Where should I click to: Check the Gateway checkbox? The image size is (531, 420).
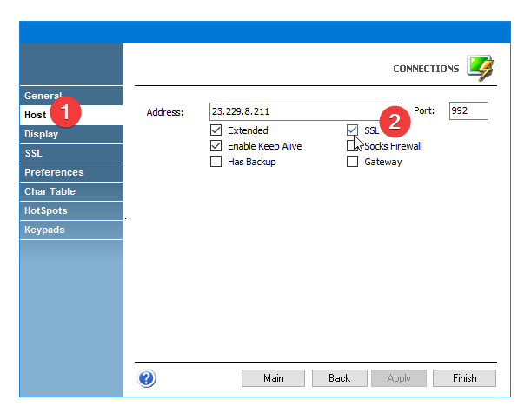click(352, 161)
